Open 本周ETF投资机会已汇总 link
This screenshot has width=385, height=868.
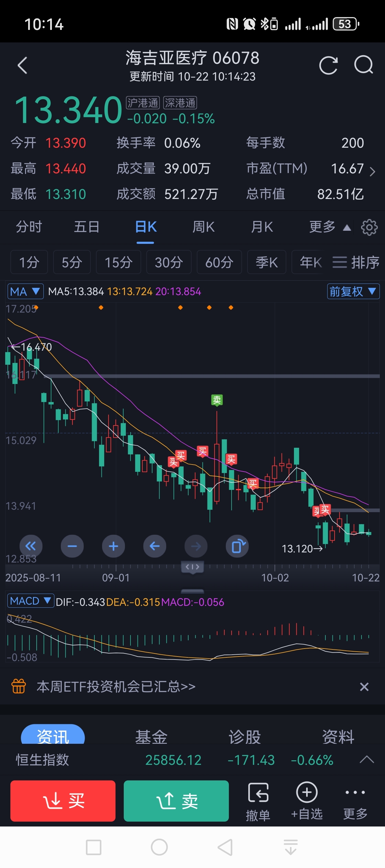(116, 686)
